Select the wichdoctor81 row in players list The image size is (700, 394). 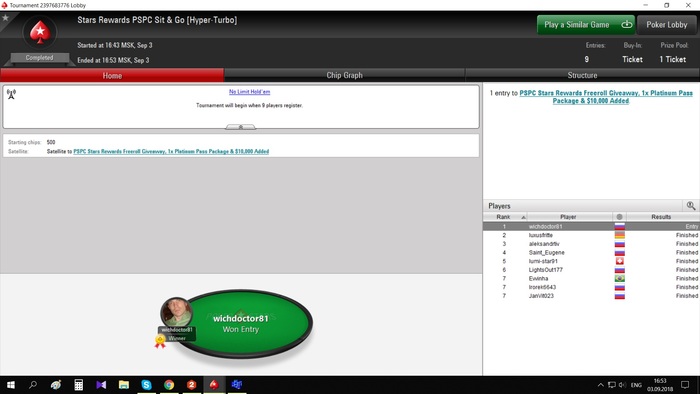(591, 227)
